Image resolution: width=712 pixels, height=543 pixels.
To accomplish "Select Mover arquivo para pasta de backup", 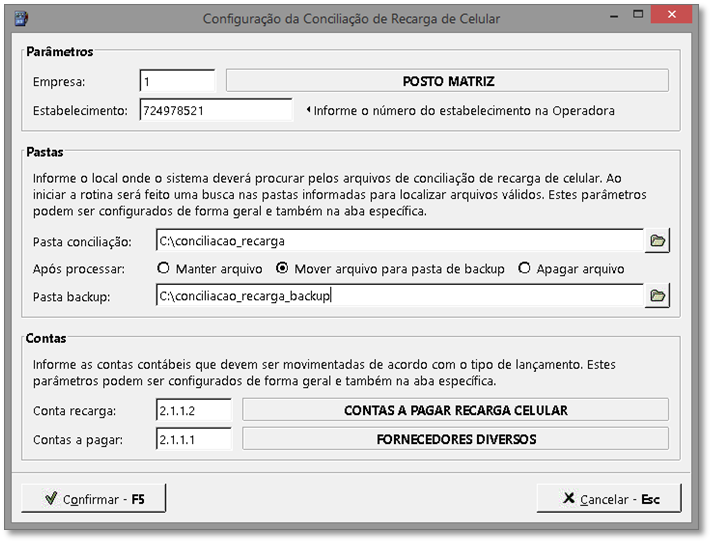I will tap(390, 269).
